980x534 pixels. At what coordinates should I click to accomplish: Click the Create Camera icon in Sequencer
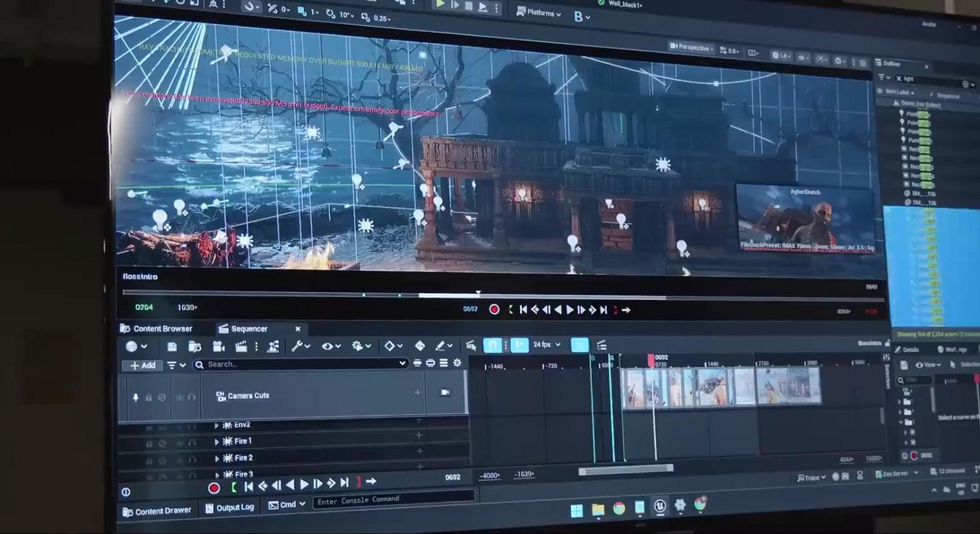pyautogui.click(x=218, y=347)
